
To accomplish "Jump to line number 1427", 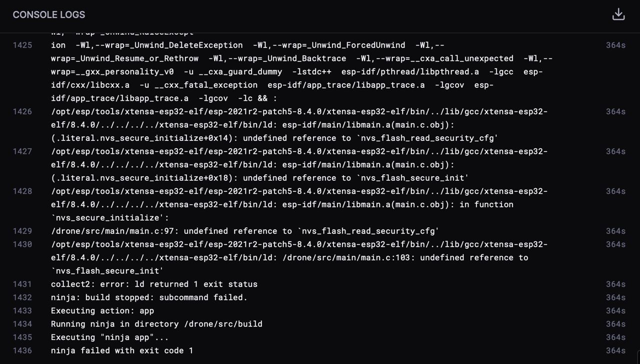I will tap(22, 152).
